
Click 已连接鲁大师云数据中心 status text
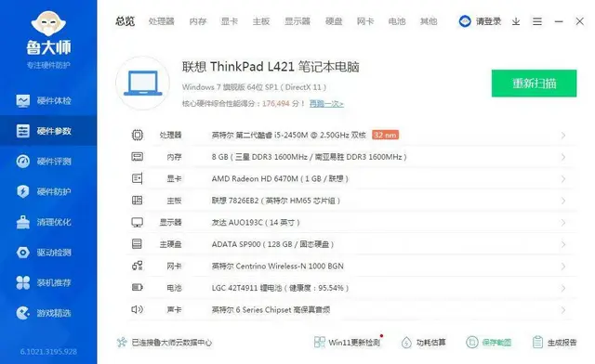(x=171, y=343)
